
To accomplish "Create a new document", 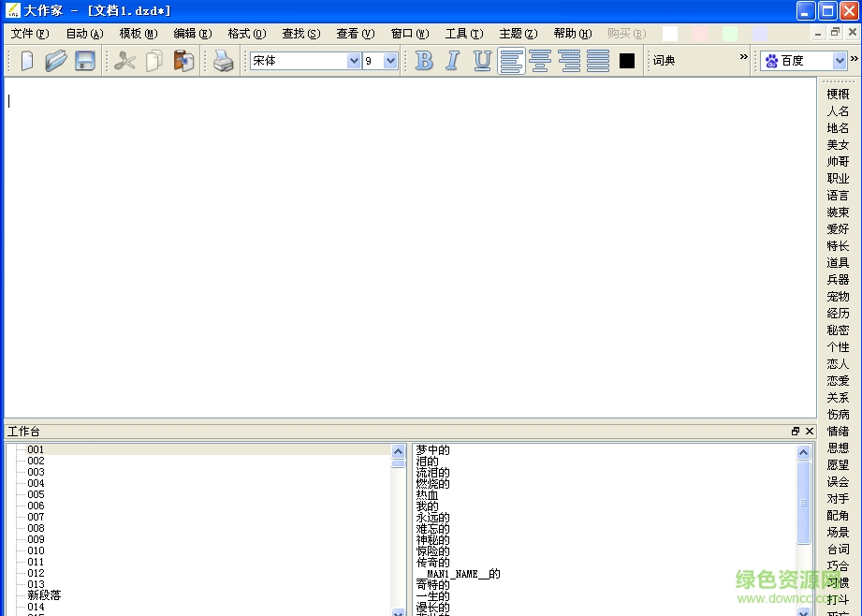I will click(28, 60).
